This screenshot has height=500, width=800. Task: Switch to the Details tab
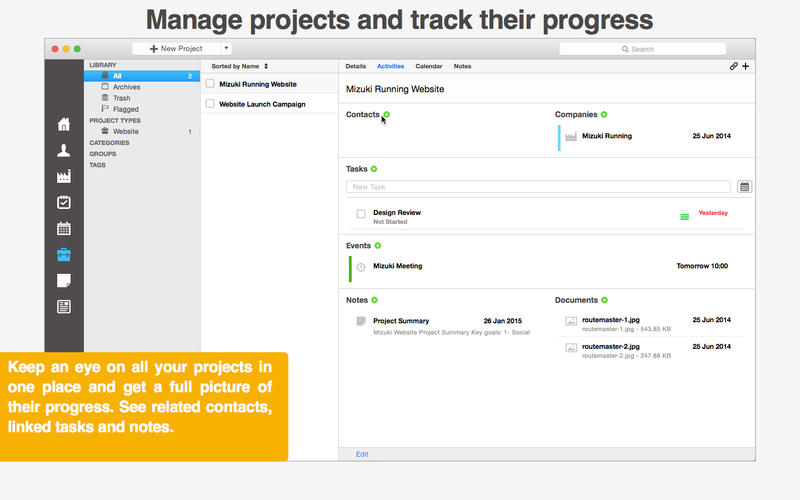(355, 66)
